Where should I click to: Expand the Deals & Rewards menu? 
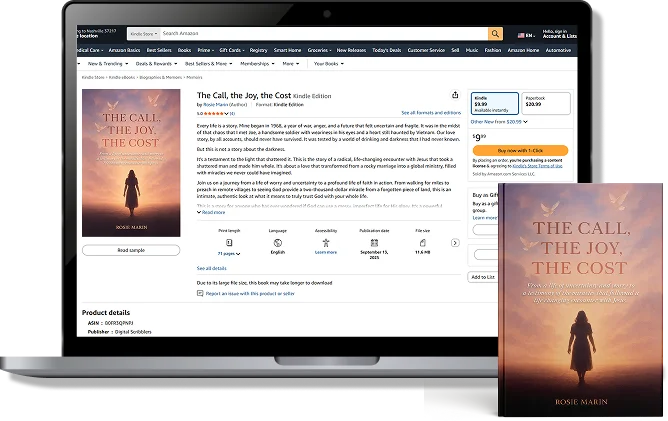click(156, 64)
